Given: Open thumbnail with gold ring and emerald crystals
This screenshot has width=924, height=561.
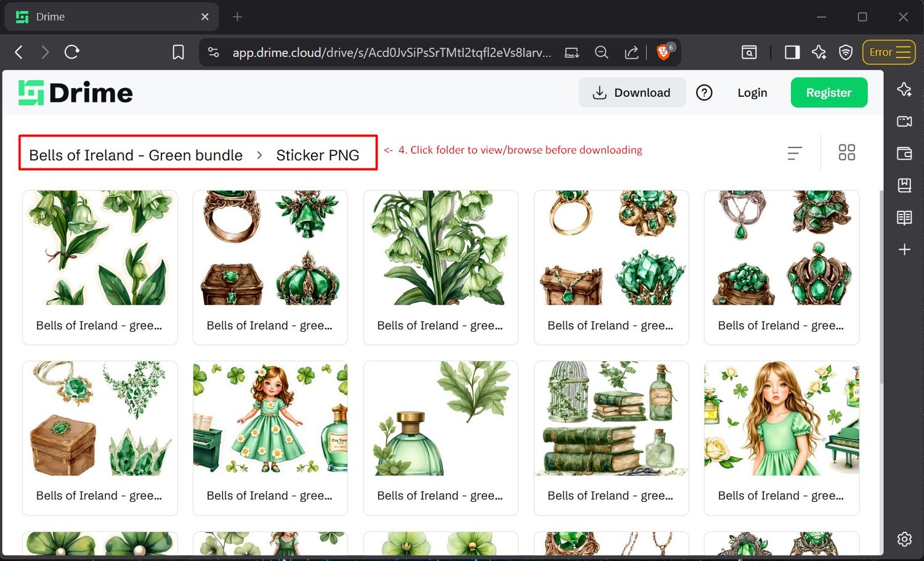Looking at the screenshot, I should (612, 248).
